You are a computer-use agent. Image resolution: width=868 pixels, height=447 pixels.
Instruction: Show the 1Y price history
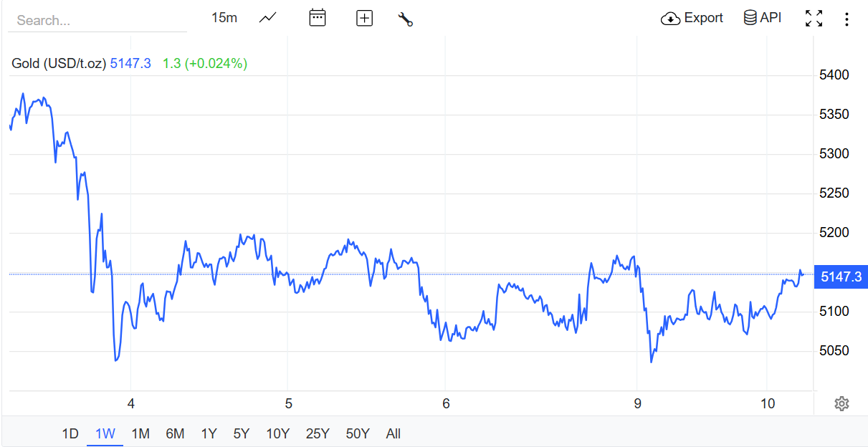point(209,433)
